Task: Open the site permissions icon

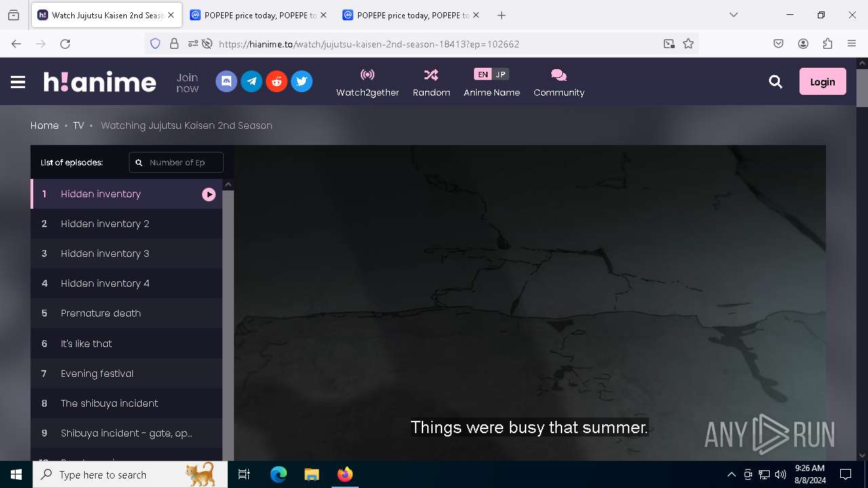Action: [x=193, y=43]
